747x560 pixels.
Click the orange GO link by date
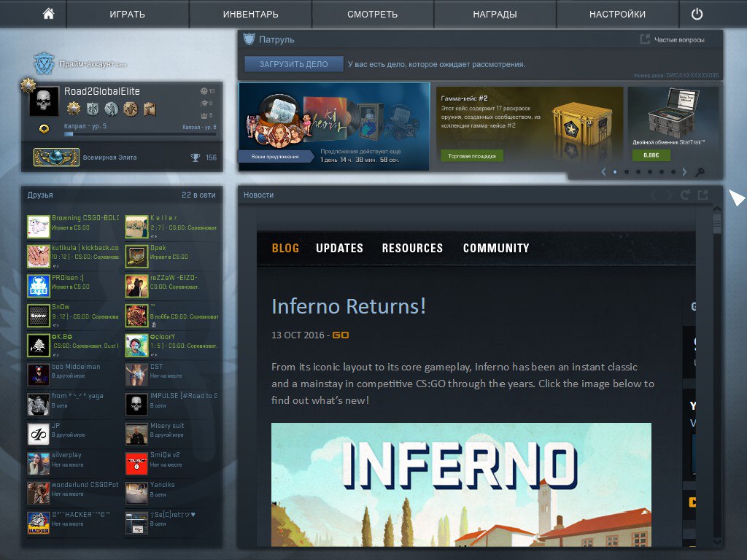(x=340, y=335)
